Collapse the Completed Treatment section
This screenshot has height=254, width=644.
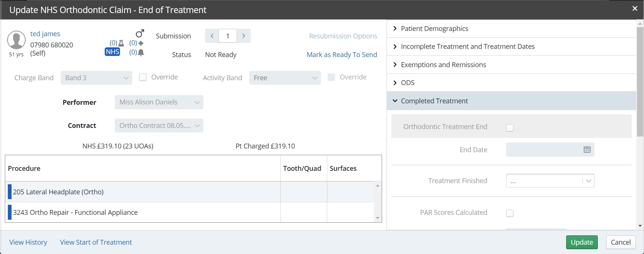[434, 101]
